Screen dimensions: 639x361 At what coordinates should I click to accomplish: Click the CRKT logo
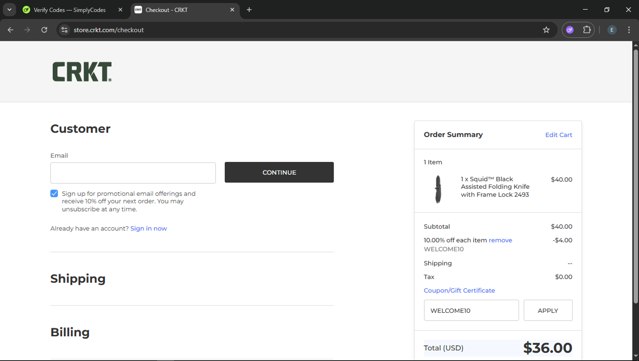pos(82,72)
